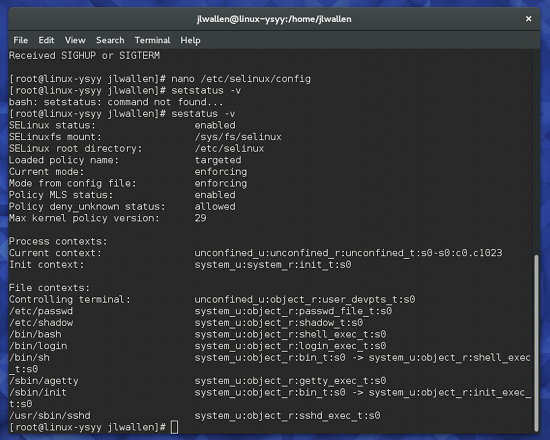Click the 'SELinux status: enabled' line
The height and width of the screenshot is (440, 550).
[122, 125]
